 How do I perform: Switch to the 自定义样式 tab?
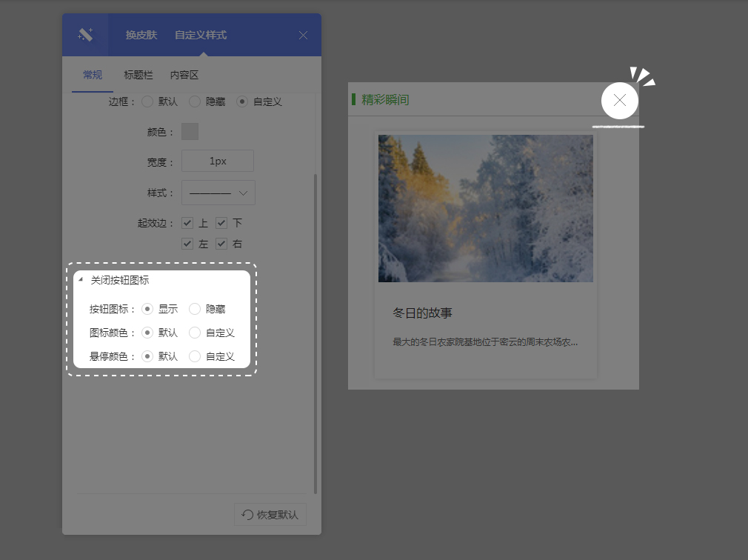201,35
